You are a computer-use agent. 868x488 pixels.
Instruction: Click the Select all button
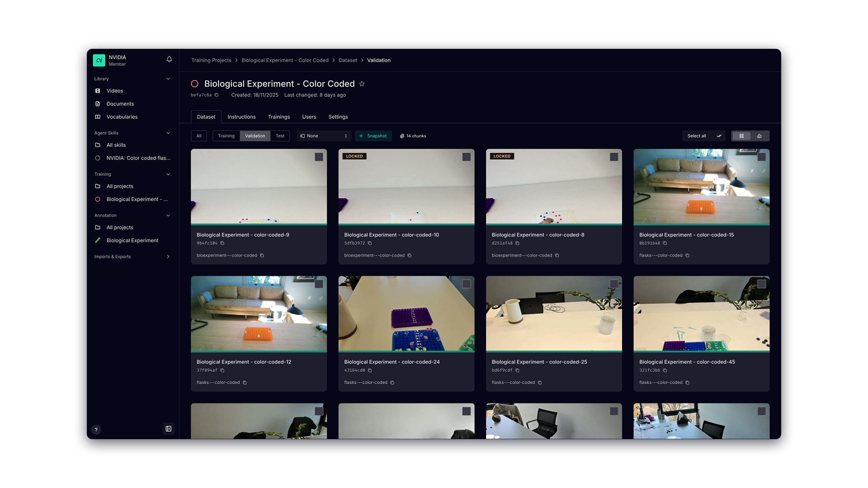[703, 136]
